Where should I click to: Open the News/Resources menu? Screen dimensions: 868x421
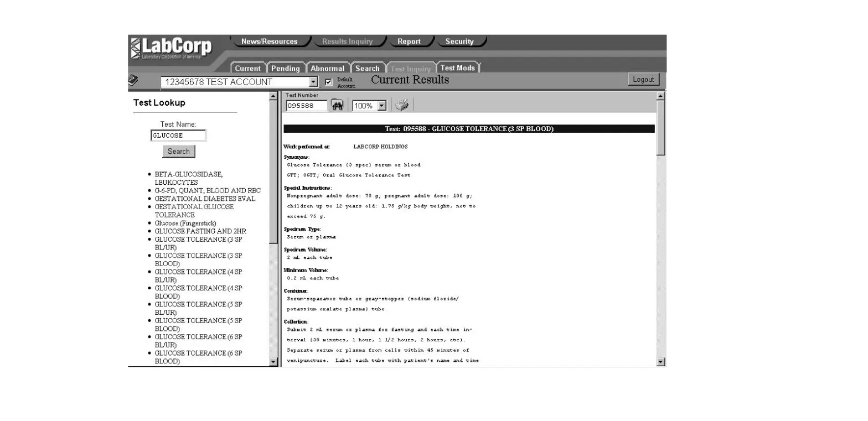coord(269,41)
